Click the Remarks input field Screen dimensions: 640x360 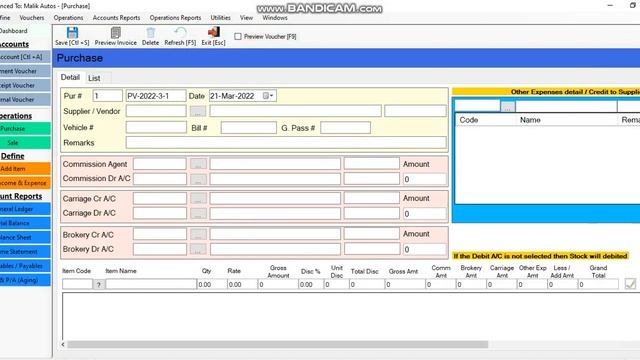[286, 142]
